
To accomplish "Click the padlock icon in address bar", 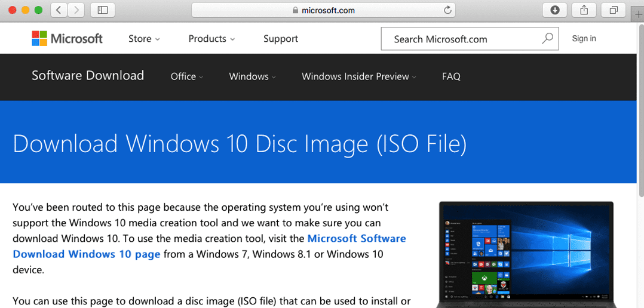I will click(295, 11).
